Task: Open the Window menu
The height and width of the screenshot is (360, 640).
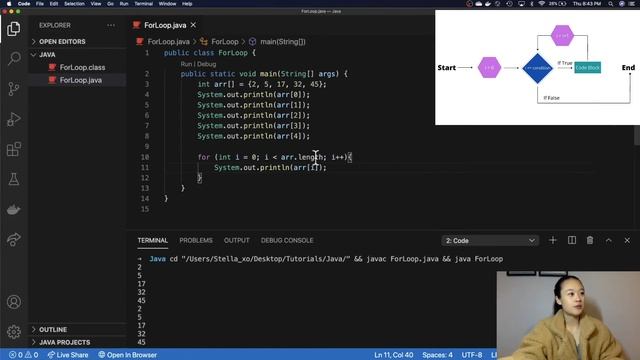Action: (167, 4)
